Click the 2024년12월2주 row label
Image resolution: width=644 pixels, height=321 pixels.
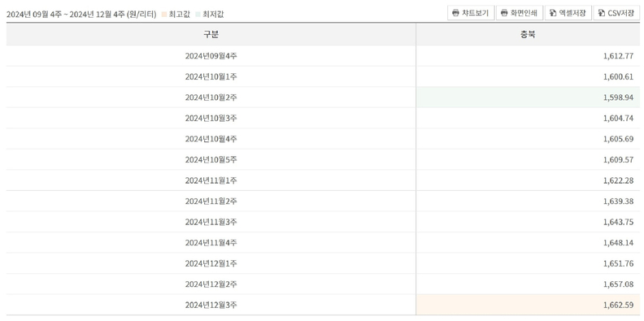pos(211,284)
